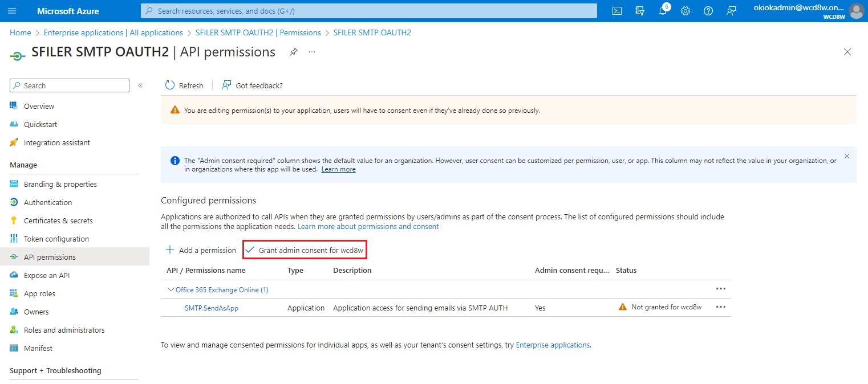Open the top bar Feedback icon
The image size is (868, 384).
[731, 11]
